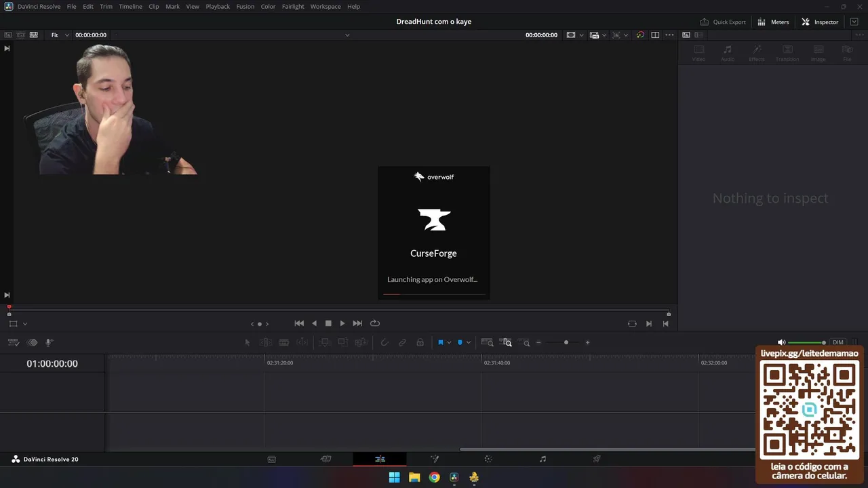Click the Overwrite Clip icon
868x488 pixels.
coord(342,342)
